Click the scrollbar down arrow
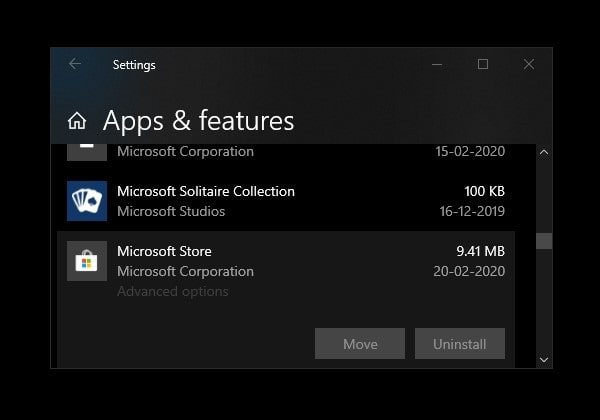This screenshot has width=600, height=420. [544, 359]
